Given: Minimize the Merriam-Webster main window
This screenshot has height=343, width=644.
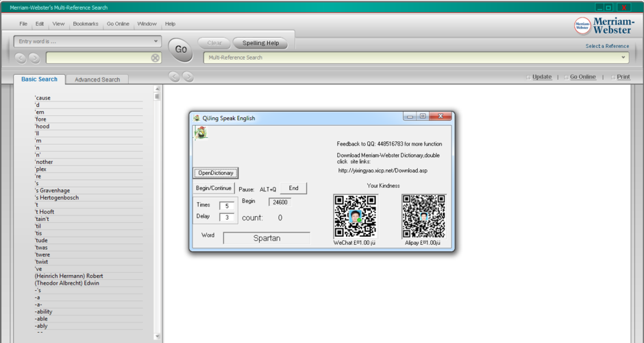Looking at the screenshot, I should pyautogui.click(x=599, y=8).
